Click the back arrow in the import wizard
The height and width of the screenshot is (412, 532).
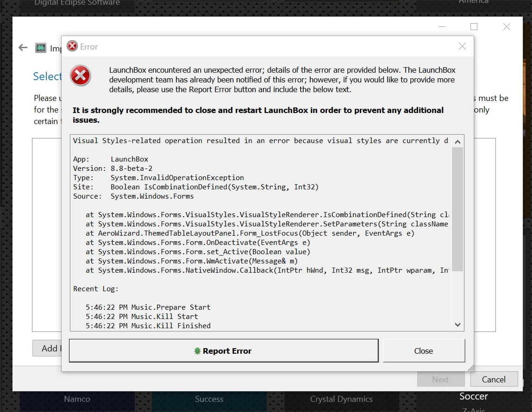click(23, 48)
